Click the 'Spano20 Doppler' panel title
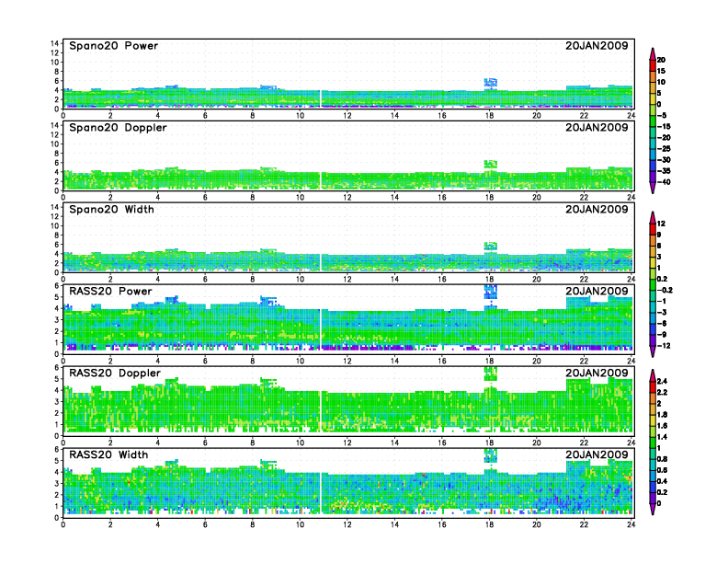The width and height of the screenshot is (728, 563). [x=118, y=128]
